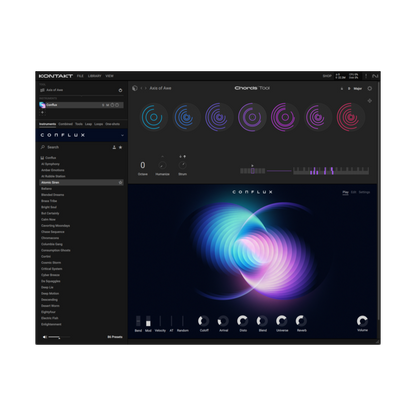Screen dimensions: 416x416
Task: Click the Arrival knob
Action: coord(223,321)
